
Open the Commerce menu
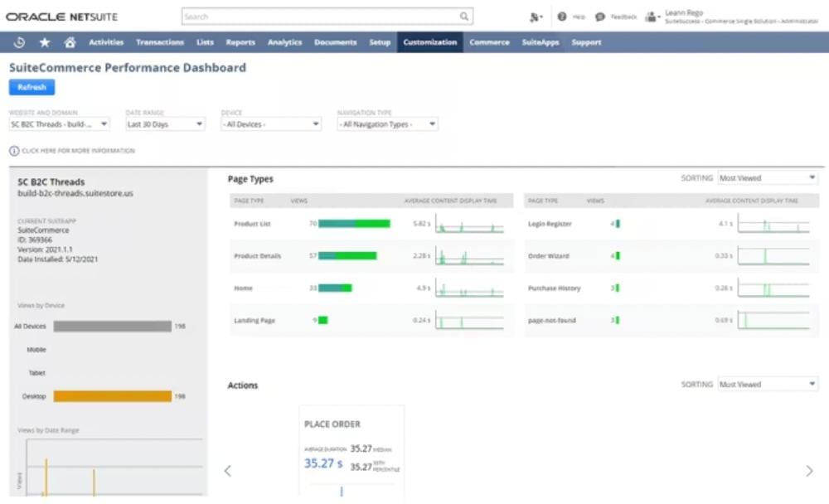[490, 42]
